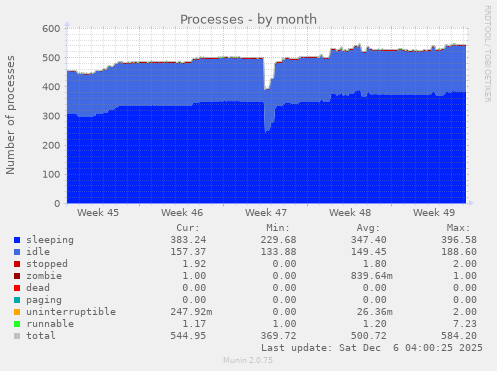Click idle current value 157.37
497x371 pixels.
tap(188, 252)
